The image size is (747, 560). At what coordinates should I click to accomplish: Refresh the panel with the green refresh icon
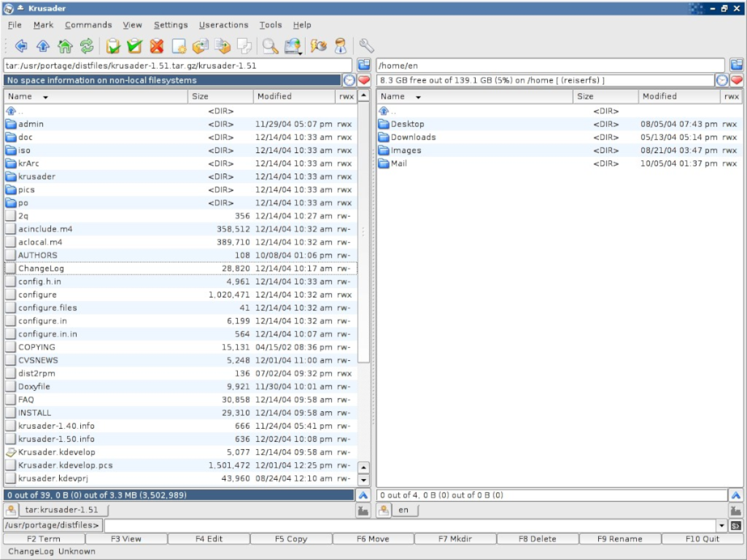coord(86,47)
